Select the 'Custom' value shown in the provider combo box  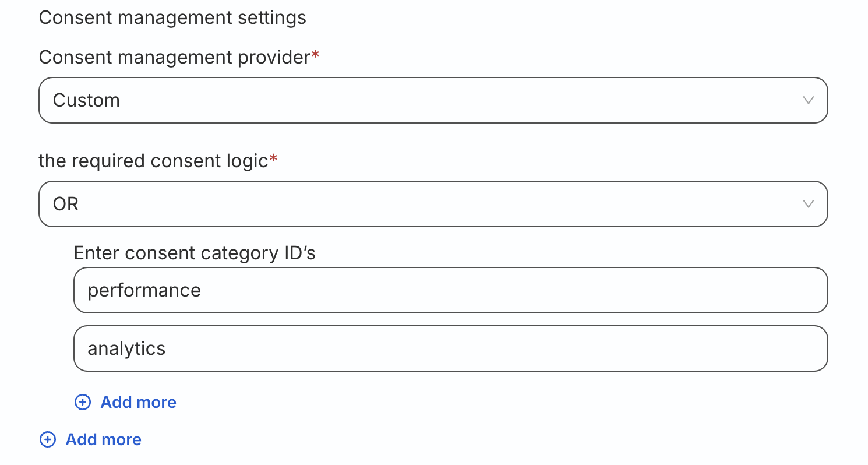(x=86, y=100)
